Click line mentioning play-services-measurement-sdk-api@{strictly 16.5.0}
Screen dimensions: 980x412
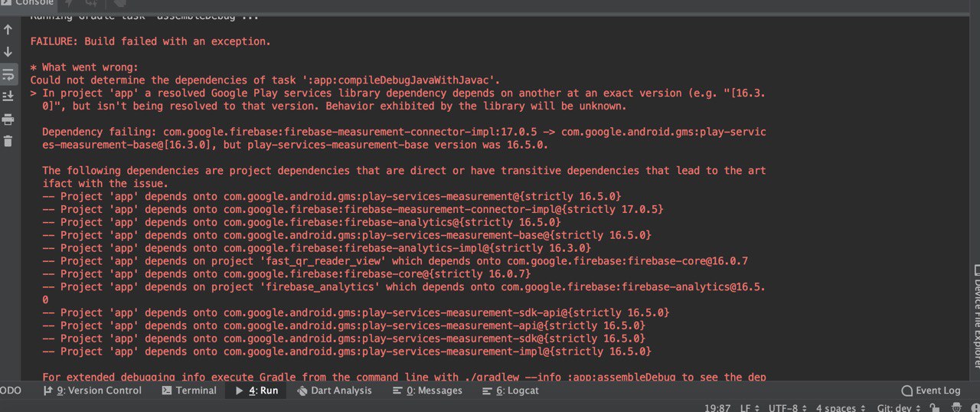point(356,312)
